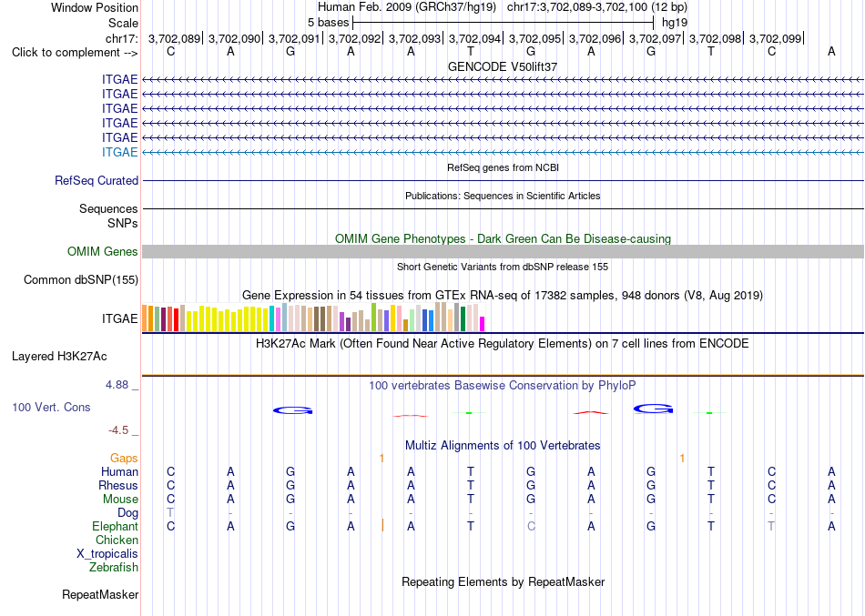Click the bright magenta final GTEx bar
The image size is (865, 616).
tap(483, 324)
